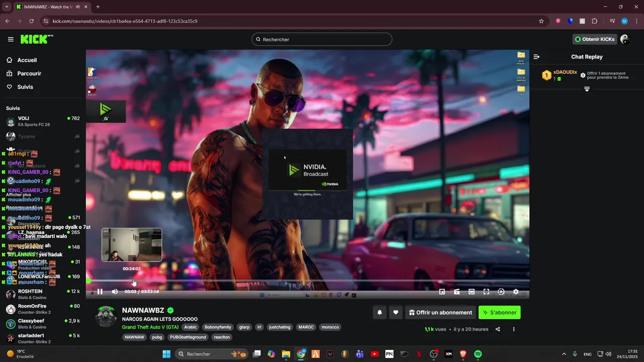Select the reaciton tag
This screenshot has width=644, height=362.
[x=221, y=337]
